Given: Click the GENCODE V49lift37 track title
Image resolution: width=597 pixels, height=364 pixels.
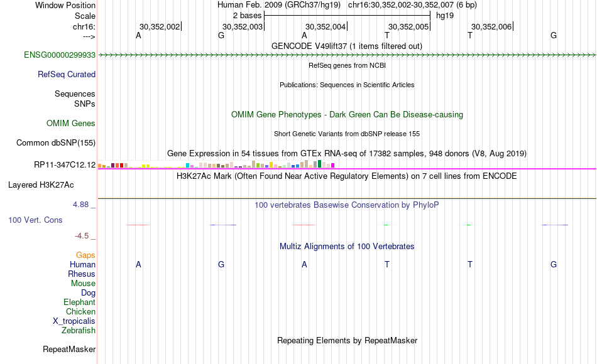Looking at the screenshot, I should [346, 46].
